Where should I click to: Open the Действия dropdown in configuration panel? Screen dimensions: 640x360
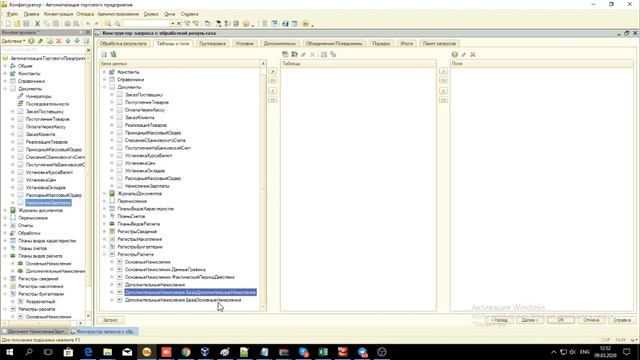click(x=13, y=41)
